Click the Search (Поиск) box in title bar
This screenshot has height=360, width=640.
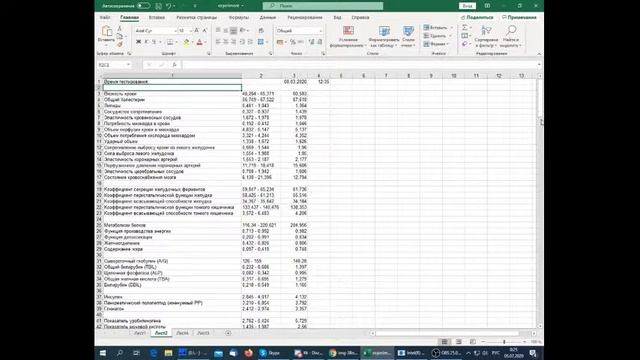click(323, 6)
